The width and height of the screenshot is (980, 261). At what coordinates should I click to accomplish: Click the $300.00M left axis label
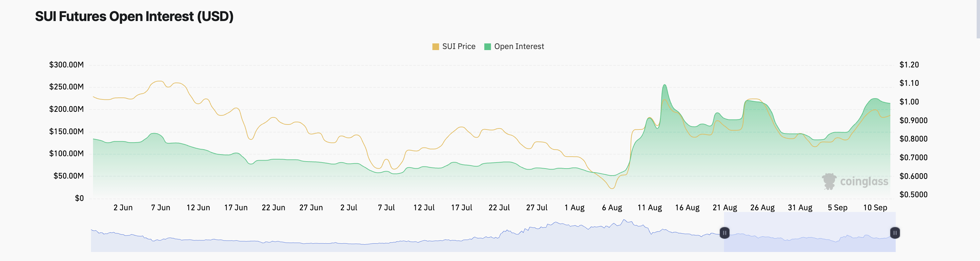(x=66, y=65)
